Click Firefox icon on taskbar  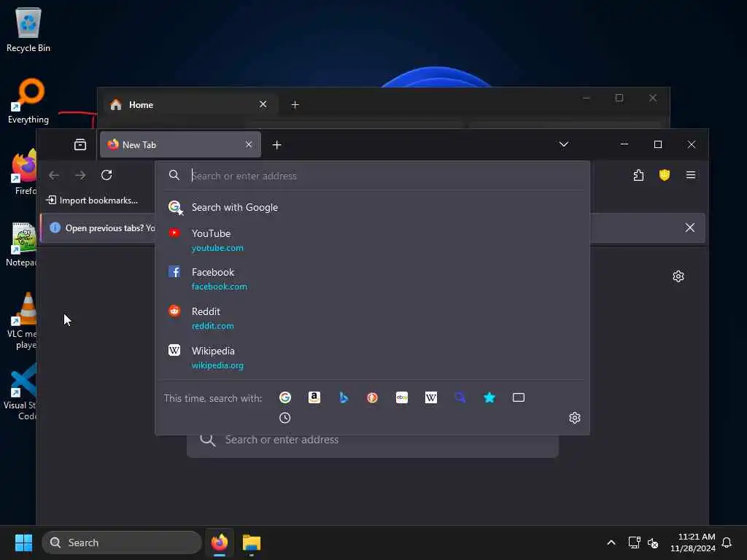point(220,542)
